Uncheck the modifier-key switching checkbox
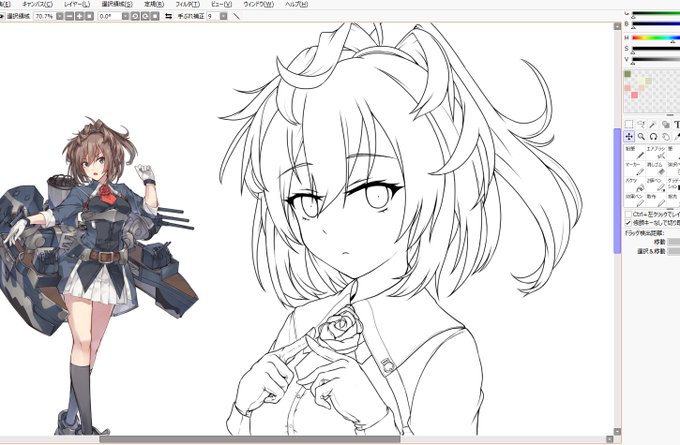The height and width of the screenshot is (445, 680). (628, 222)
